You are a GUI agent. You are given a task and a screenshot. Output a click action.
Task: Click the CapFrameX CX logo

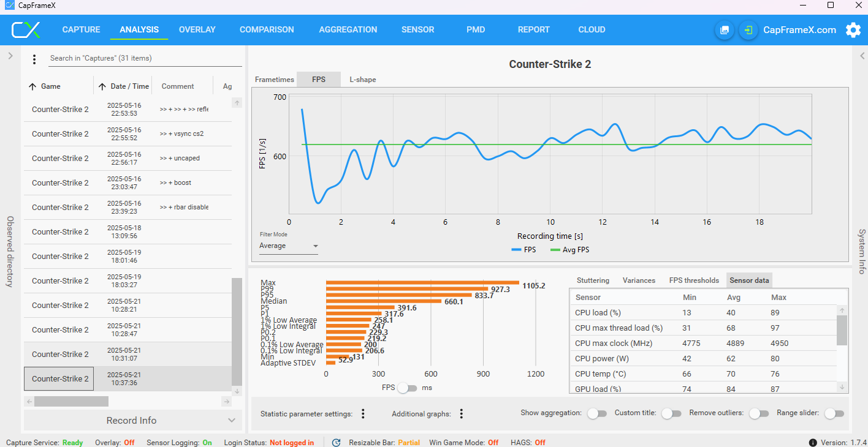coord(26,29)
